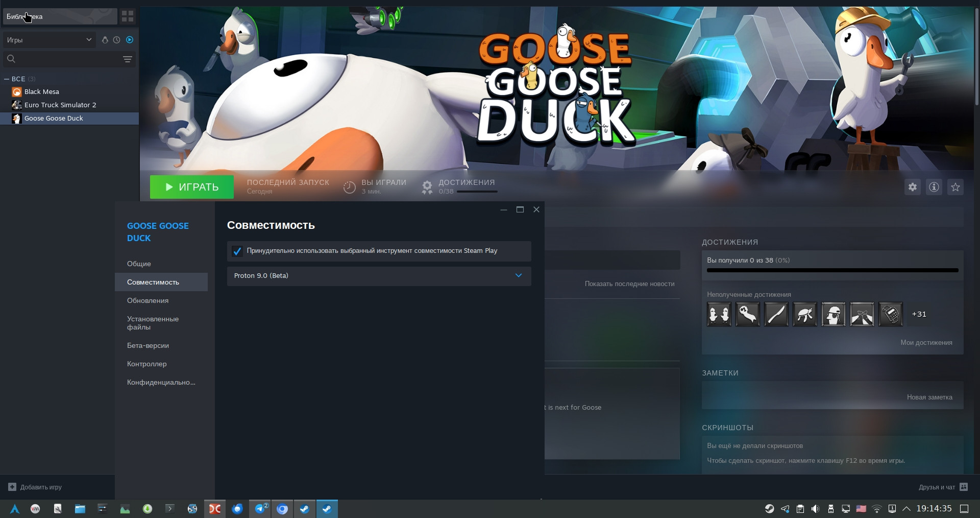The height and width of the screenshot is (518, 980).
Task: Open advanced filters next to library search
Action: coord(128,59)
